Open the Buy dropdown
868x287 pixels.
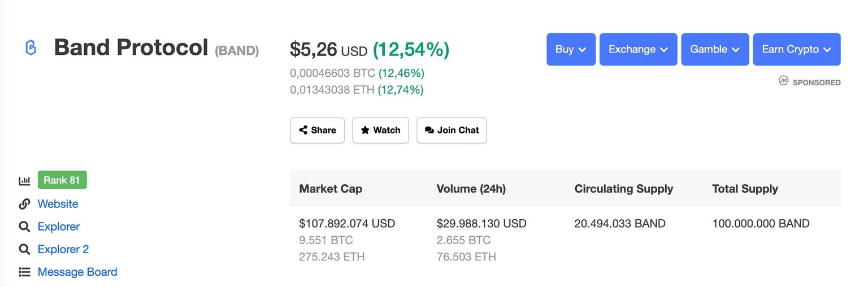(x=571, y=49)
